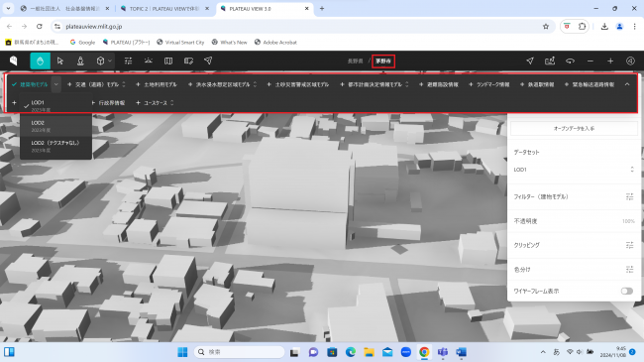
Task: Bookmark page with star icon
Action: pos(546,27)
